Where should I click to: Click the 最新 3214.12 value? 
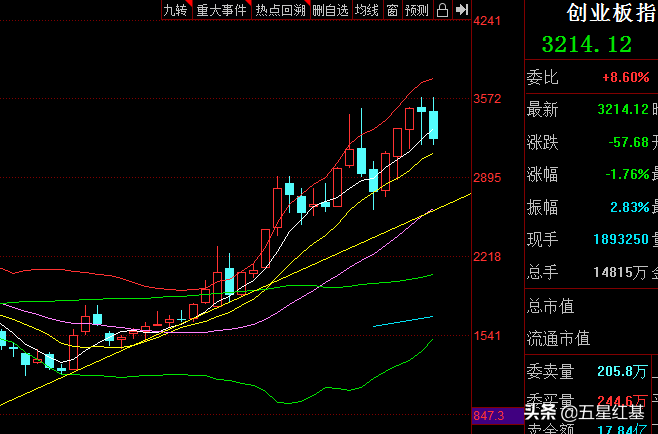tap(623, 109)
